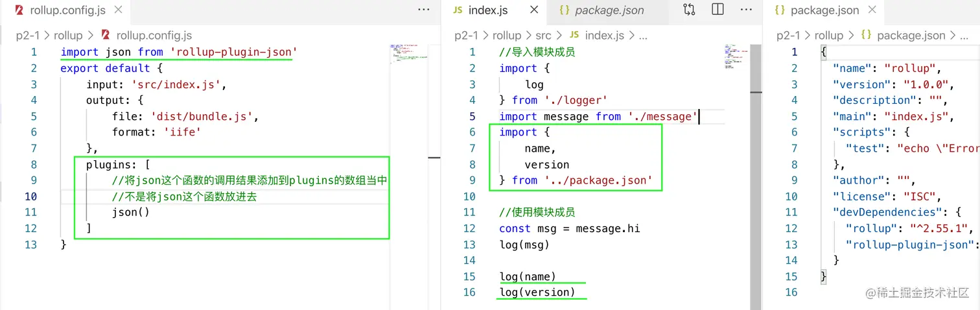Click vertical scrollbar of index.js editor
The image size is (980, 310).
click(756, 176)
